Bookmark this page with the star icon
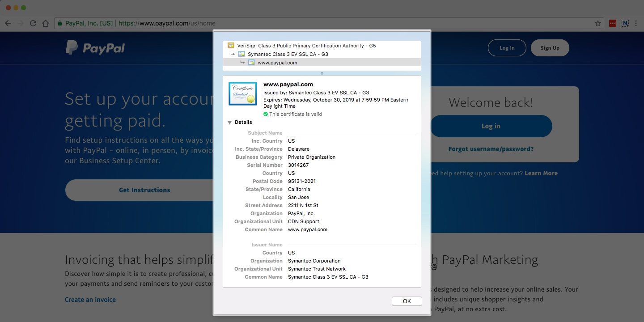Viewport: 644px width, 322px height. click(597, 23)
